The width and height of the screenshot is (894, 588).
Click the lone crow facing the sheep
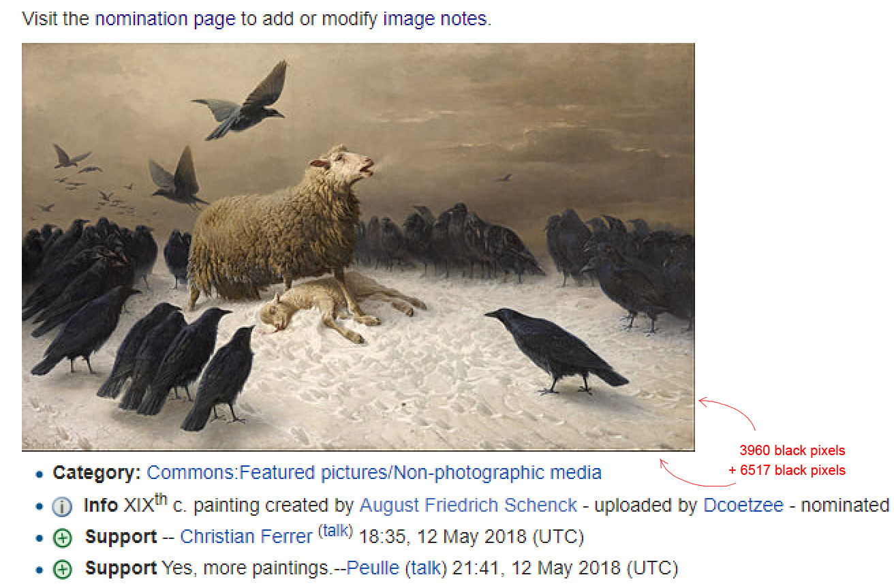click(555, 350)
